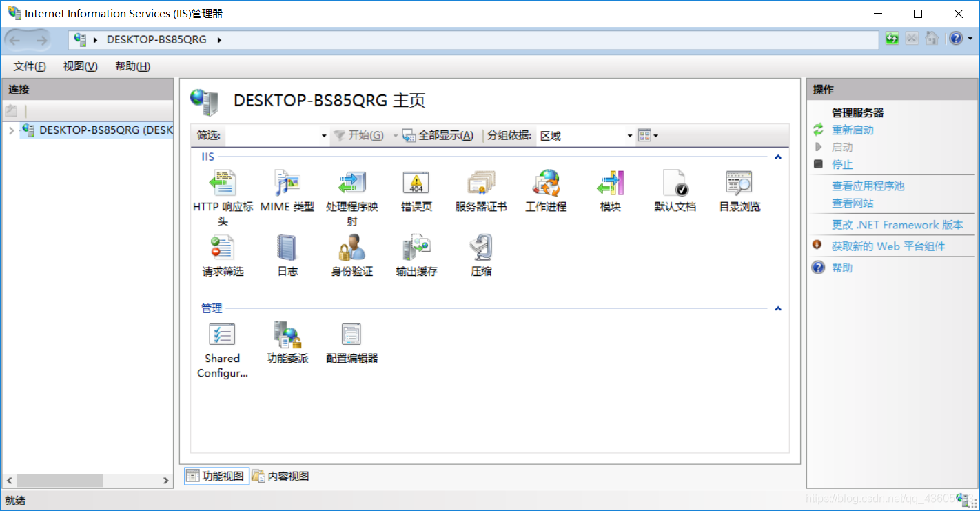Click the green refresh icon in address bar
This screenshot has height=511, width=980.
click(892, 39)
